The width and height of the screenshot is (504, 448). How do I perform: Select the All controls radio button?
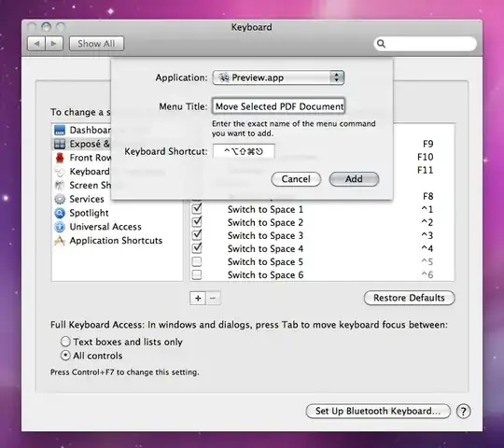pos(65,356)
